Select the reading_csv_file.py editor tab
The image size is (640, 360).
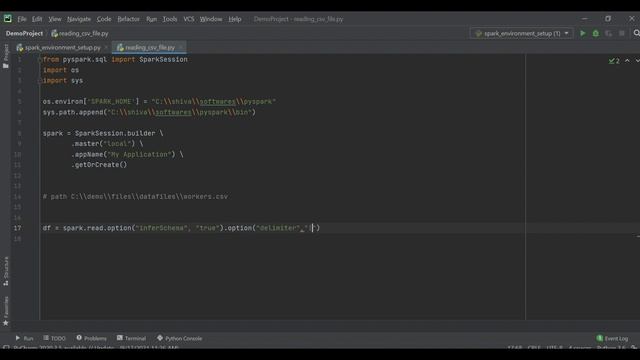tap(149, 48)
